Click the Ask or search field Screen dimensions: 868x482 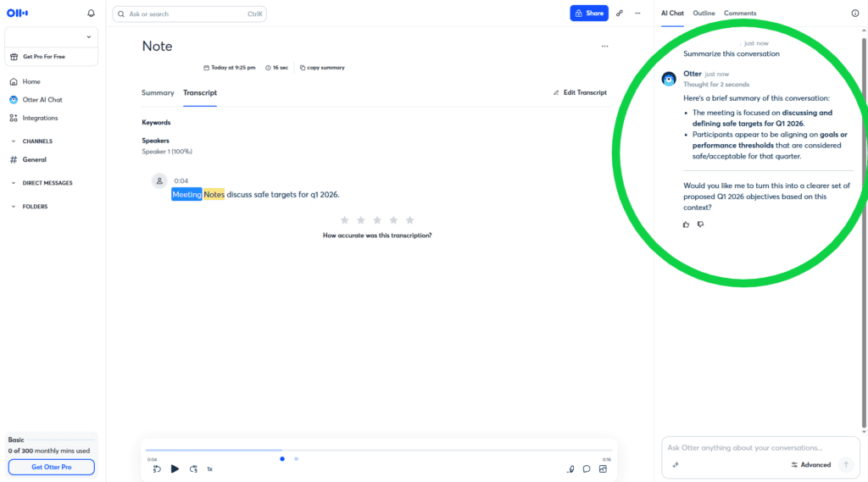189,14
